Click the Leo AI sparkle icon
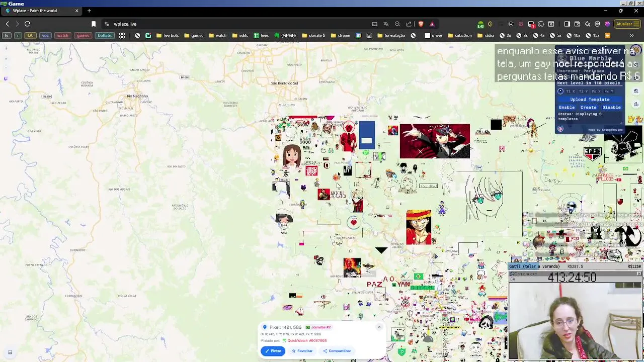This screenshot has height=362, width=644. pos(587,24)
